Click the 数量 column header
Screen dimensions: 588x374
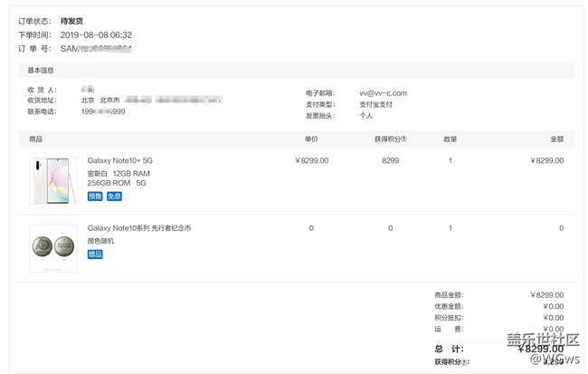point(450,139)
